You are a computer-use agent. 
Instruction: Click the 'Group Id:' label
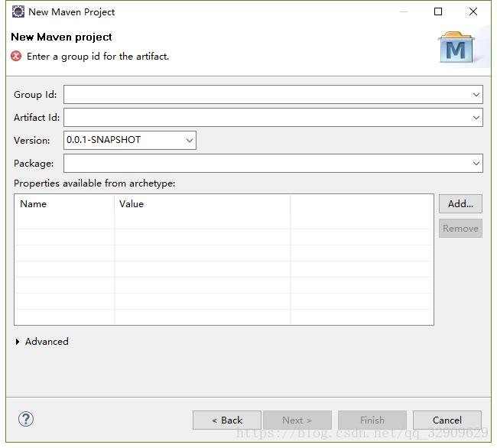click(35, 94)
